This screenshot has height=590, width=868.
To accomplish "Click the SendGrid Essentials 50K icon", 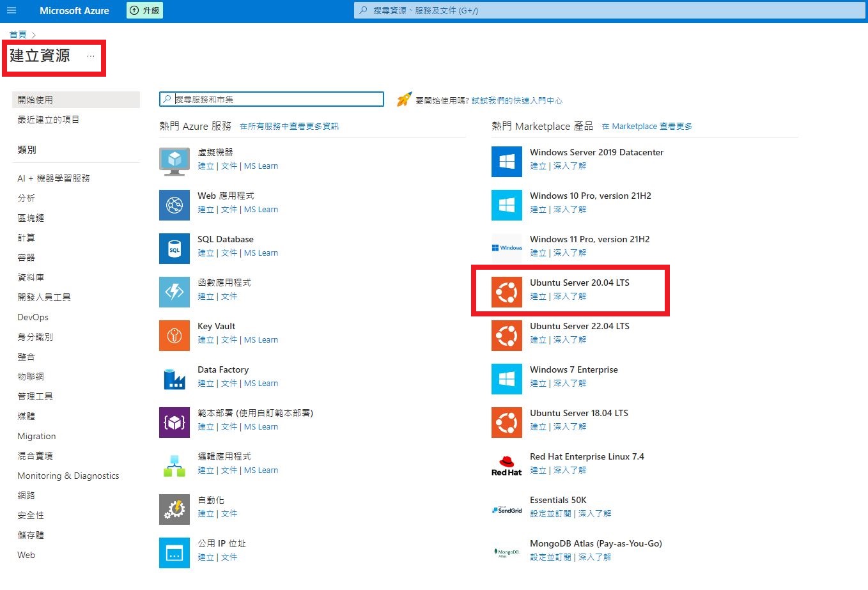I will 507,509.
